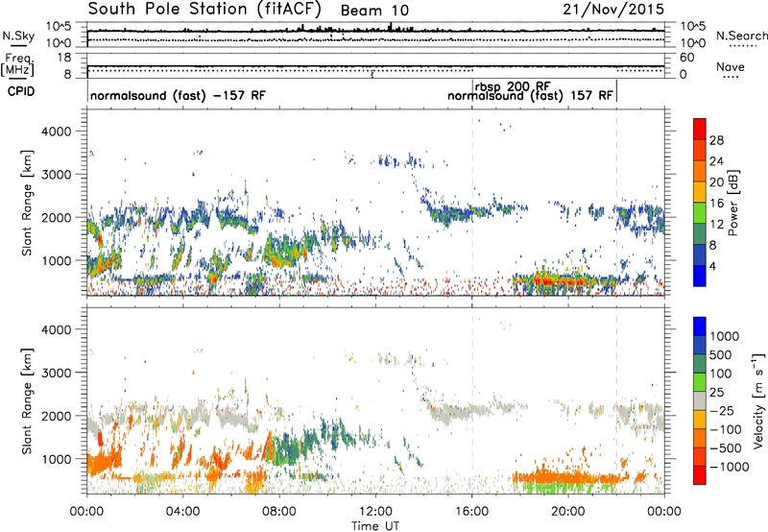Click the 'Beam 10' label
The height and width of the screenshot is (532, 768).
pyautogui.click(x=374, y=11)
